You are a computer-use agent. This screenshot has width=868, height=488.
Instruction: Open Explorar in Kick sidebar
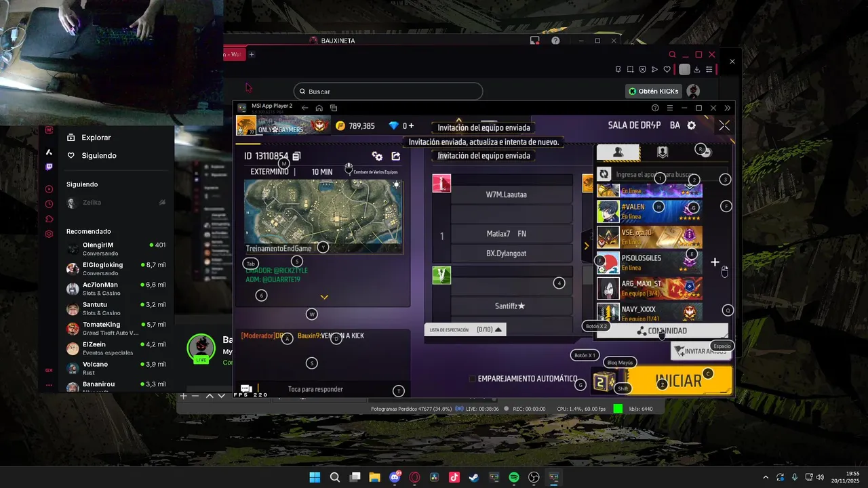click(96, 138)
